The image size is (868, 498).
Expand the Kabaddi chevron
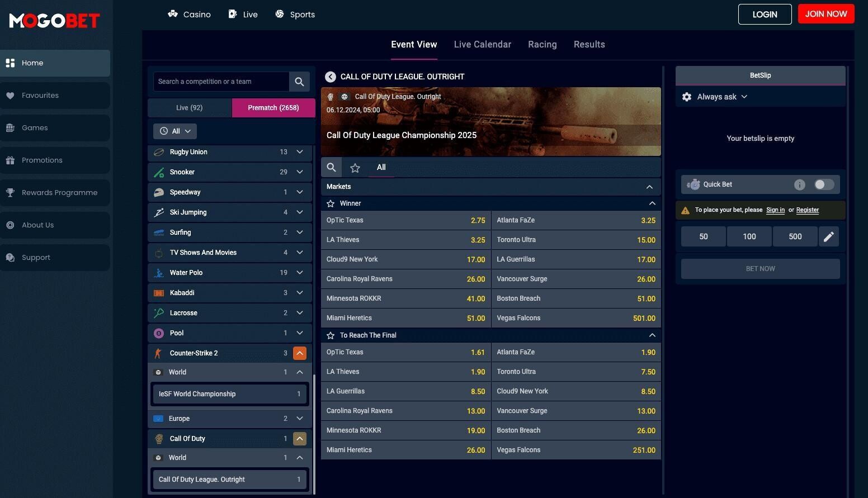click(300, 293)
